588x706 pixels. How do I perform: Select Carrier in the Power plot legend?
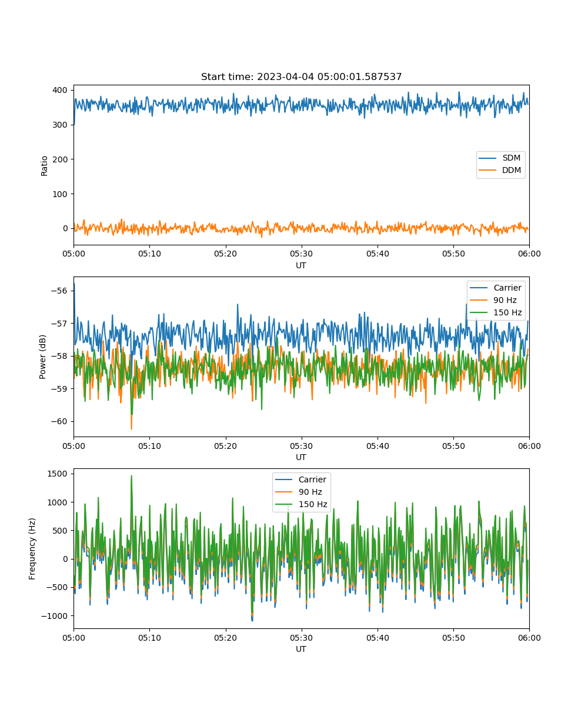507,288
